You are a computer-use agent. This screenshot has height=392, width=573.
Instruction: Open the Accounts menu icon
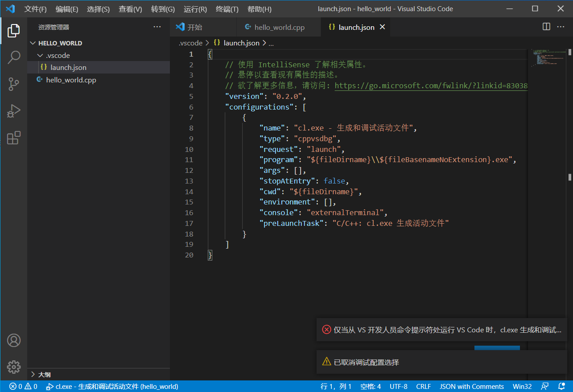(x=14, y=340)
